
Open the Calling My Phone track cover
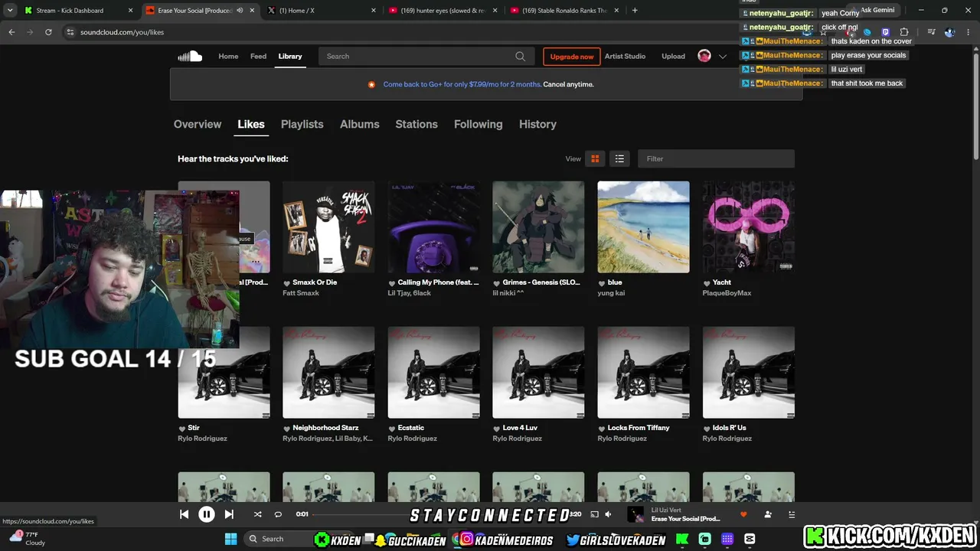(434, 227)
